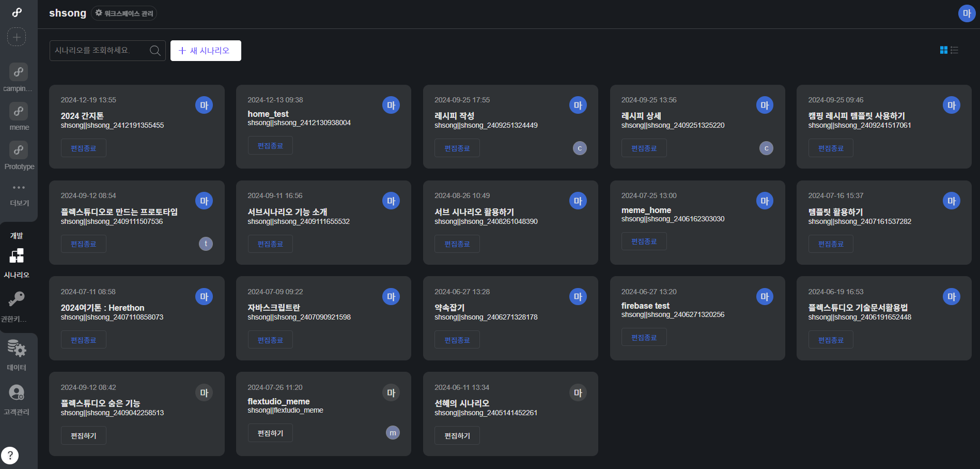Open the Prototype workspace icon

tap(19, 150)
